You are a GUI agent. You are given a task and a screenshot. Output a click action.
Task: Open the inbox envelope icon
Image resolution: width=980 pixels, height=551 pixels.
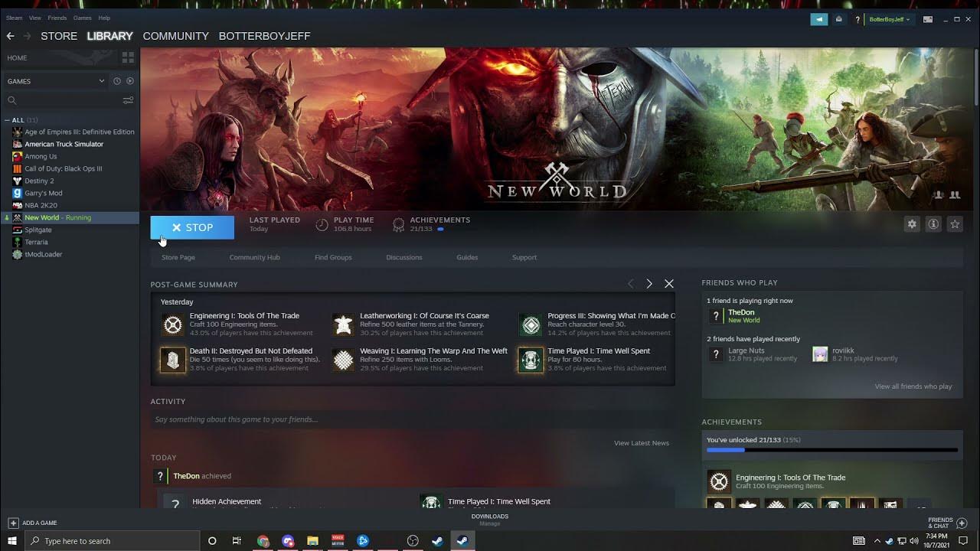pyautogui.click(x=839, y=19)
